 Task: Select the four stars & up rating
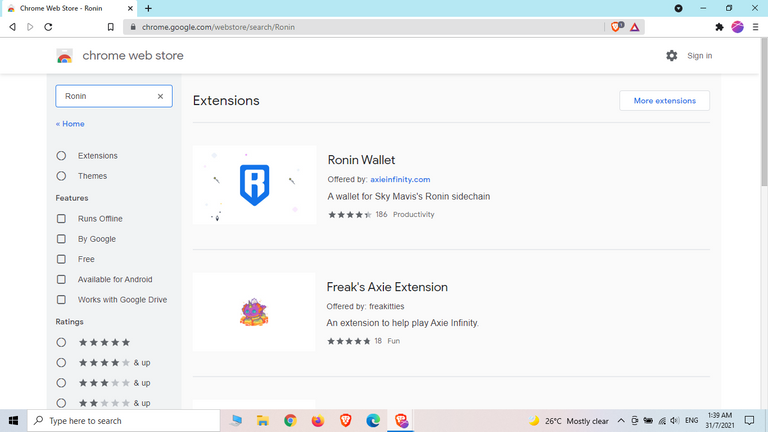(x=61, y=362)
